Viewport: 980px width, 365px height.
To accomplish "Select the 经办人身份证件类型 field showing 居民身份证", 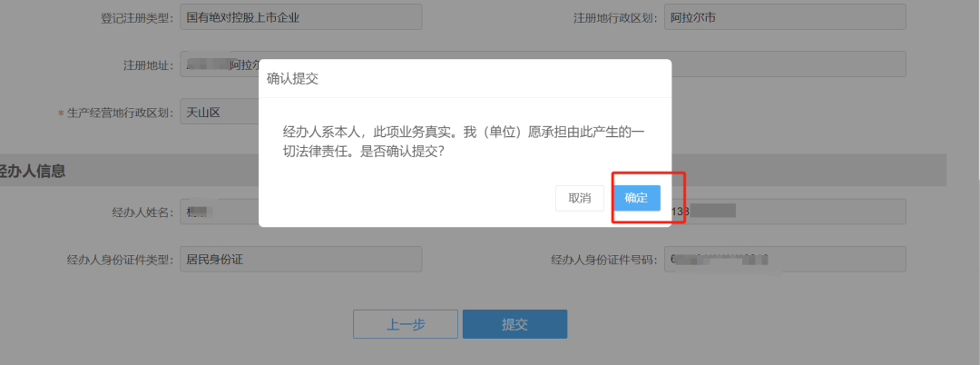I will (301, 260).
